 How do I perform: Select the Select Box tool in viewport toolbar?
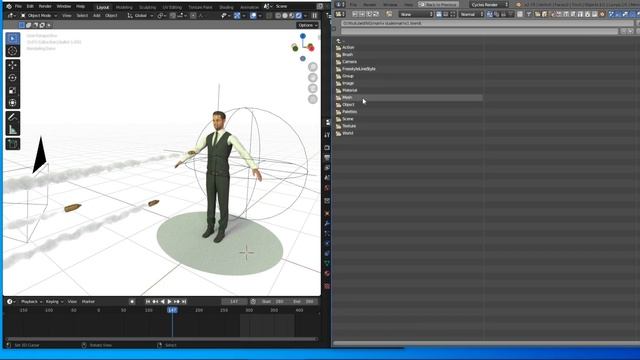13,38
